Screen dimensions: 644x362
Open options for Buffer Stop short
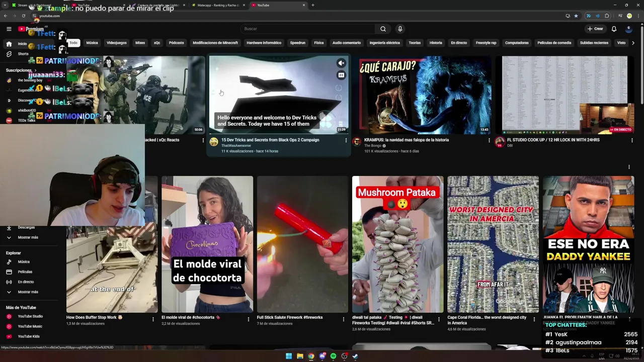(x=153, y=319)
